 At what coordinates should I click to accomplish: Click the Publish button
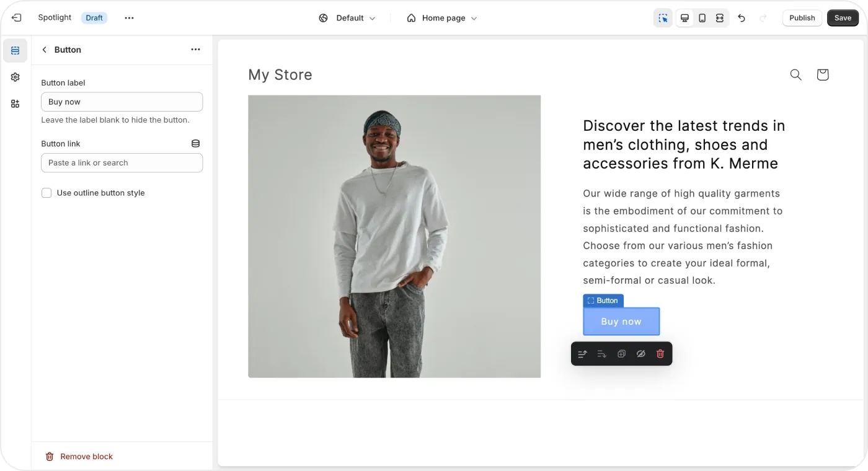click(802, 19)
